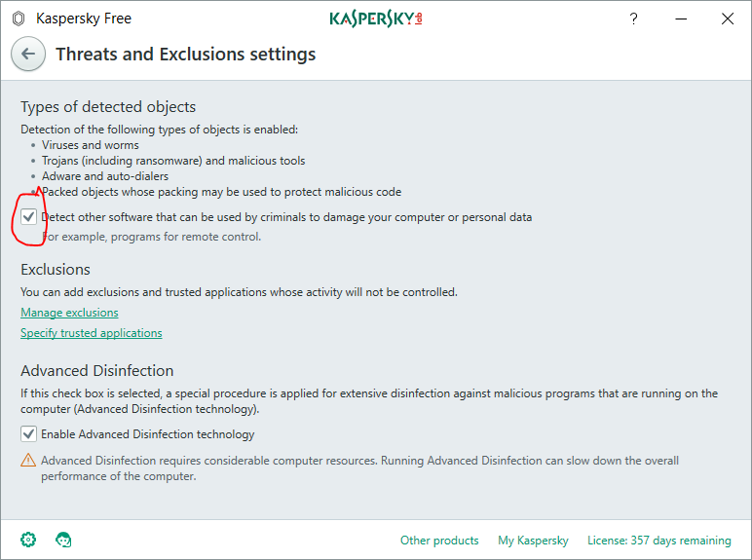Screen dimensions: 752x560
Task: Open Specify trusted applications link
Action: pos(92,333)
